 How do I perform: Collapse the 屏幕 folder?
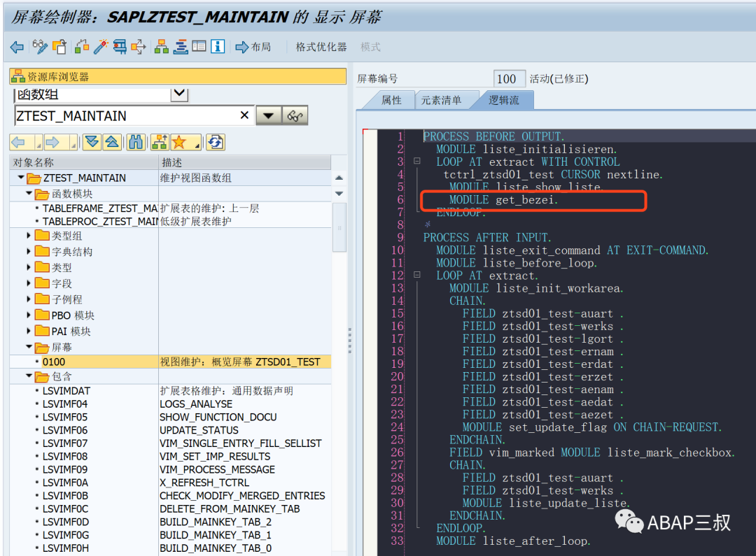tap(29, 347)
